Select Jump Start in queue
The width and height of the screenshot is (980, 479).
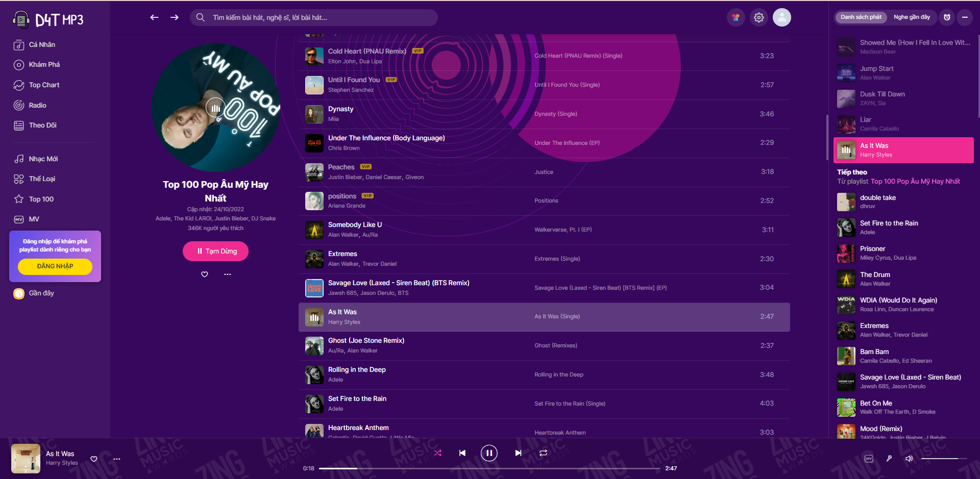click(x=903, y=73)
